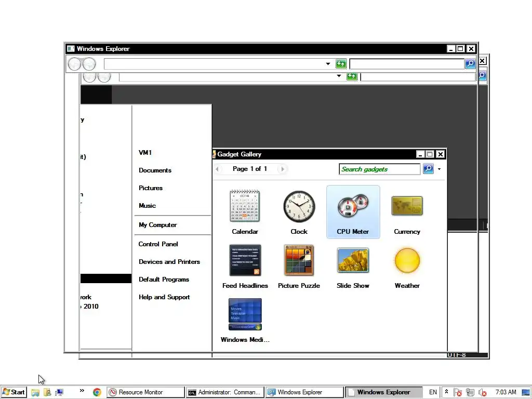Expand the quick launch chevron on the taskbar

pos(82,391)
